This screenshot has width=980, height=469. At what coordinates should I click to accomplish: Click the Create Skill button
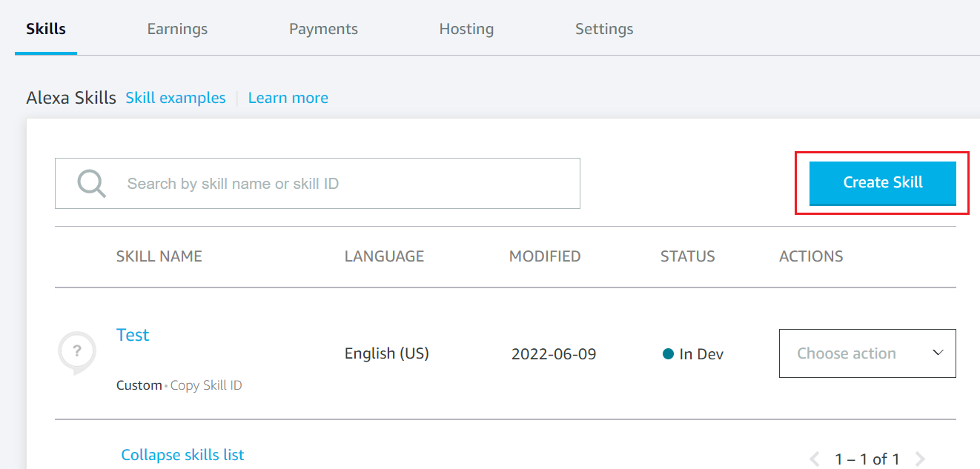coord(882,183)
